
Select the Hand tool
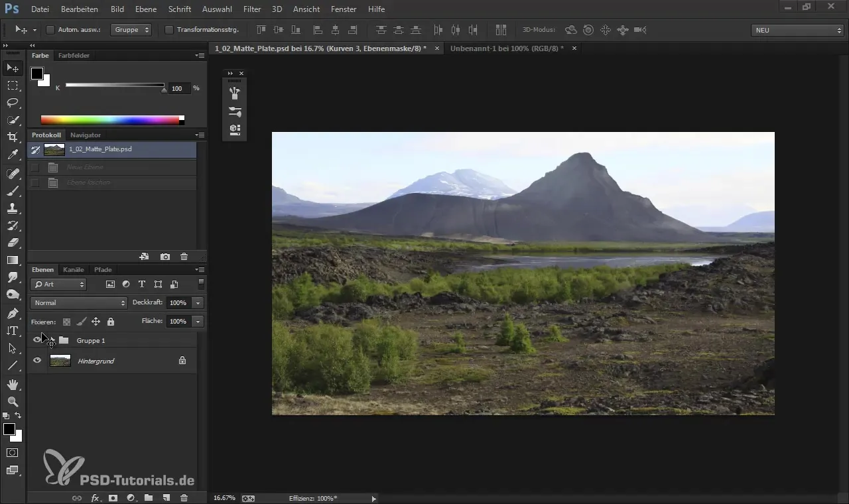tap(13, 384)
